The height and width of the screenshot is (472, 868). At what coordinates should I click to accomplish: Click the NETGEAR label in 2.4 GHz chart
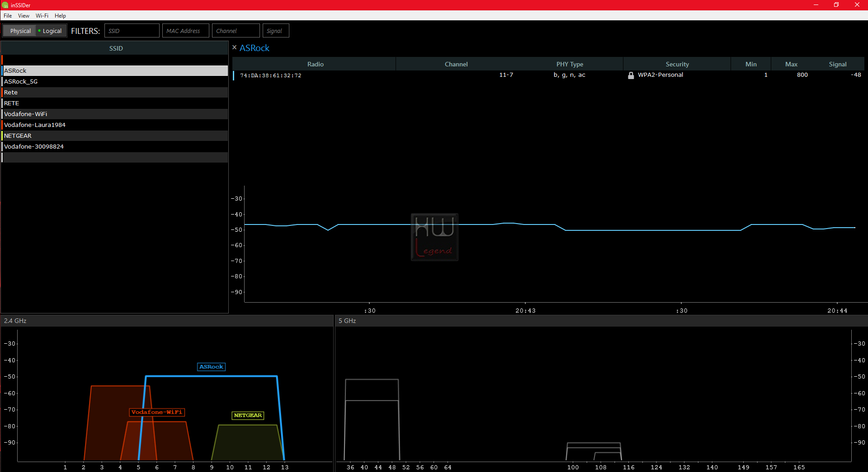coord(248,415)
